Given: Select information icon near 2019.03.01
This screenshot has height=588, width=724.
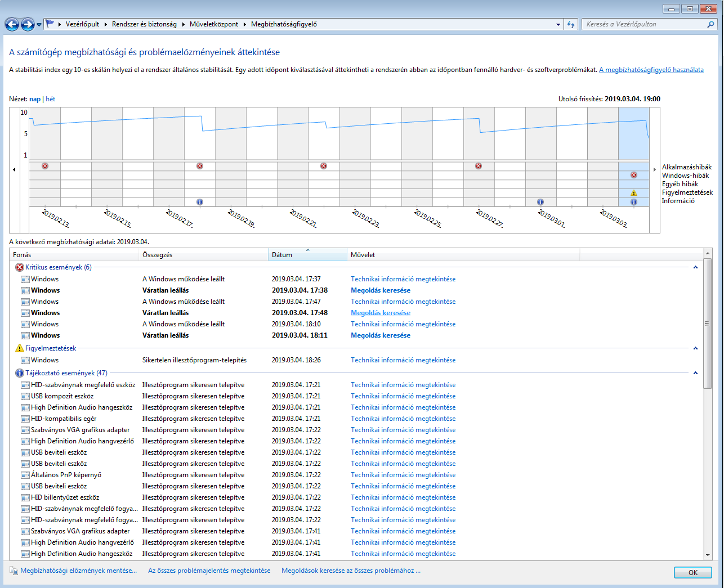Looking at the screenshot, I should point(540,202).
